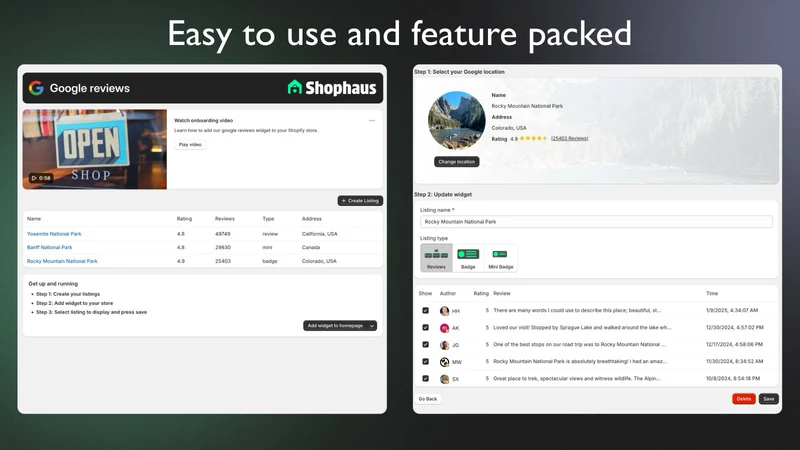Uncheck Show for SX's review
The height and width of the screenshot is (450, 800).
click(x=426, y=379)
